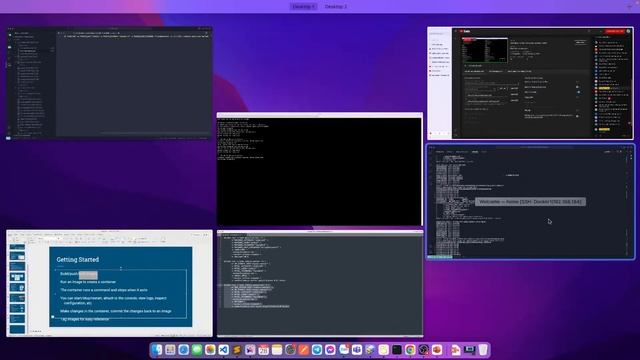Add a new desktop with the plus button
Image resolution: width=640 pixels, height=360 pixels.
point(629,7)
